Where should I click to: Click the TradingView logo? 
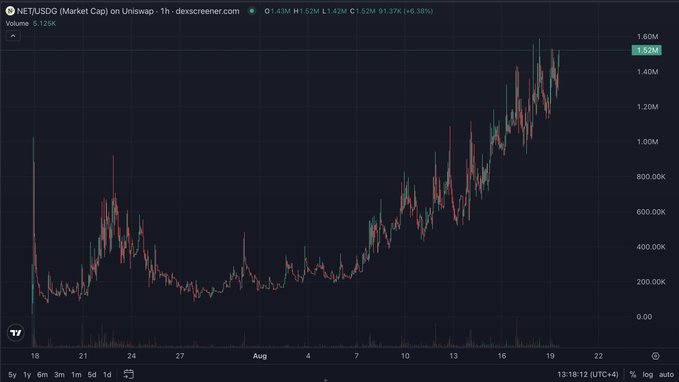coord(16,333)
